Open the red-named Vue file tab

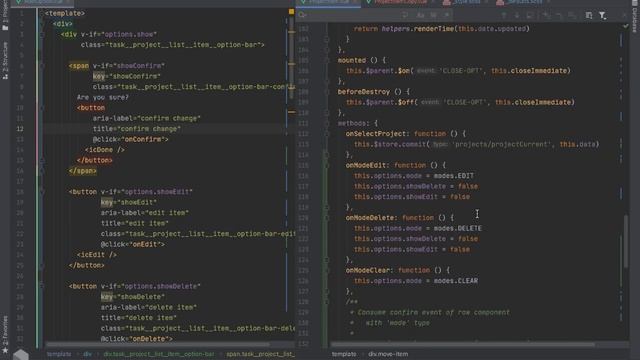click(400, 2)
